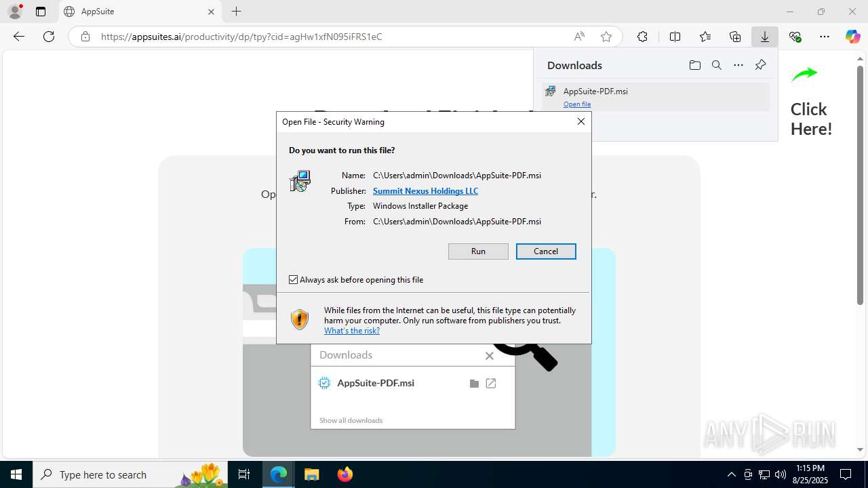The image size is (868, 488).
Task: Click Open file link under AppSuite-PDF.msi
Action: (577, 104)
